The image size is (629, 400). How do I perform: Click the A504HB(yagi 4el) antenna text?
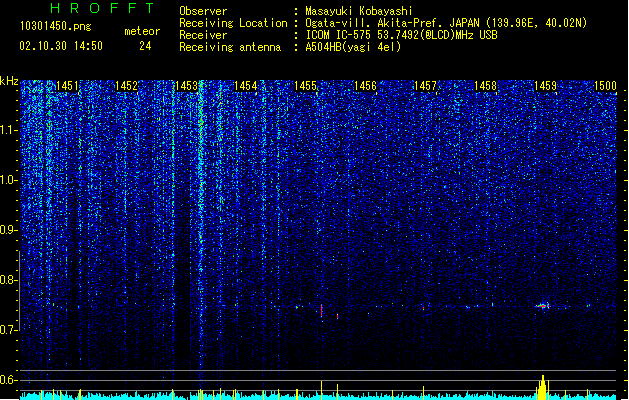pyautogui.click(x=353, y=47)
